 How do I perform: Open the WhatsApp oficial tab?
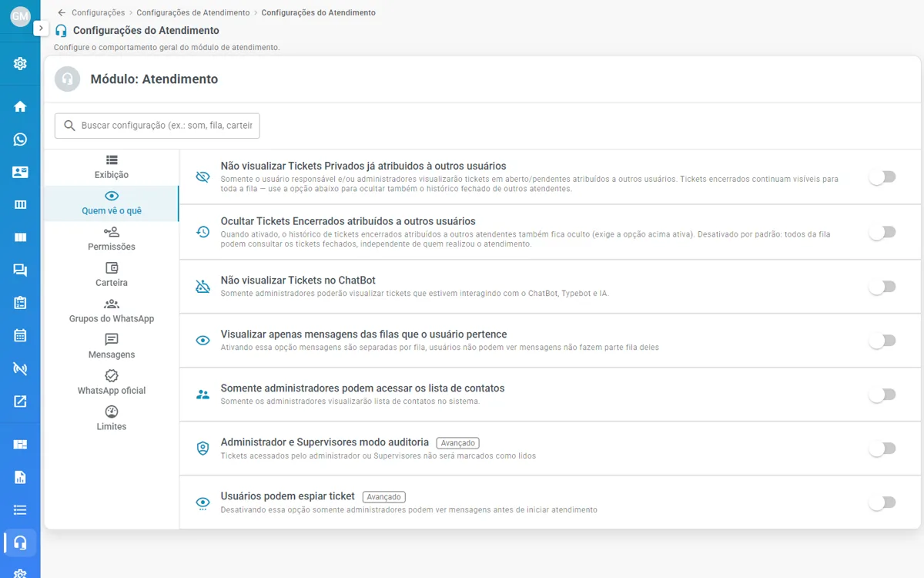[112, 383]
